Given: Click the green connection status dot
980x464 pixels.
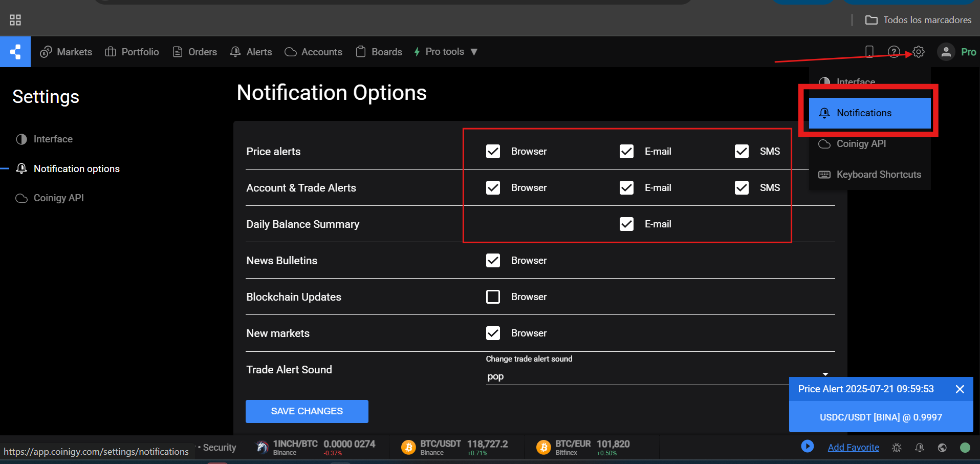Looking at the screenshot, I should click(965, 448).
